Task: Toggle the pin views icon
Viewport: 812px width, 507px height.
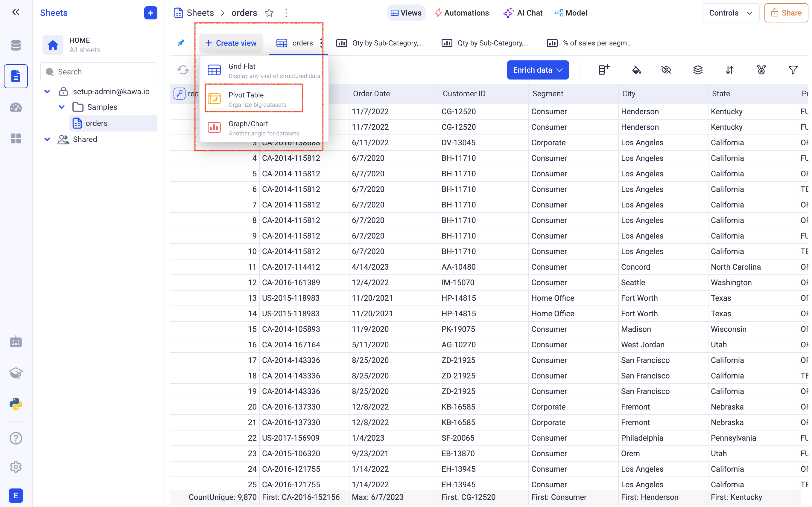Action: pyautogui.click(x=181, y=43)
